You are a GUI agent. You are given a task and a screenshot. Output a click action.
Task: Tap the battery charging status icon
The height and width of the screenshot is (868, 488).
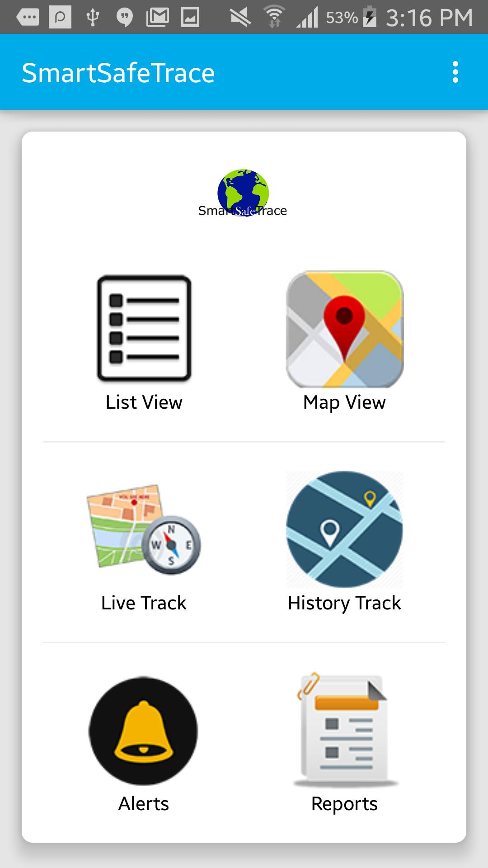pyautogui.click(x=370, y=18)
